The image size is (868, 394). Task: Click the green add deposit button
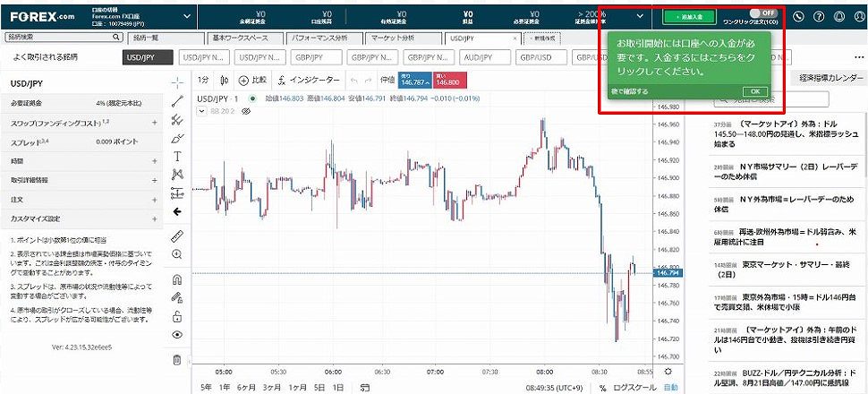pos(689,17)
